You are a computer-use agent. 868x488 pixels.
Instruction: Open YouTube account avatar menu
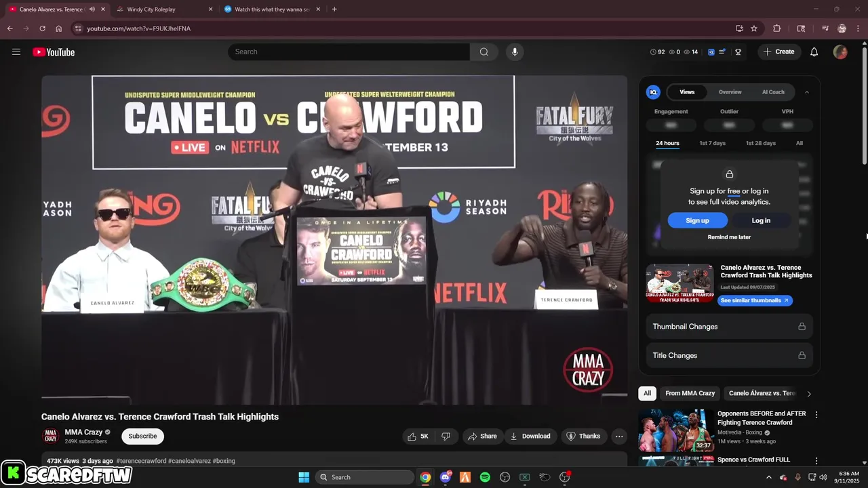840,52
